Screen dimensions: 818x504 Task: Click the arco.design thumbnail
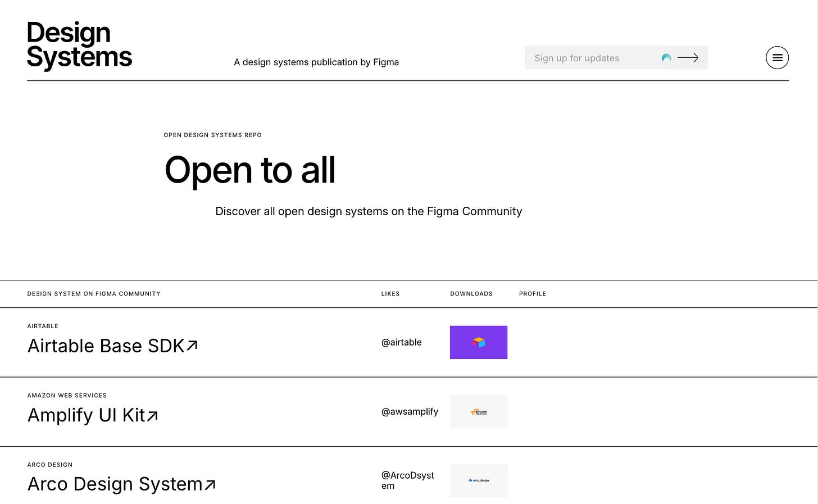point(479,480)
